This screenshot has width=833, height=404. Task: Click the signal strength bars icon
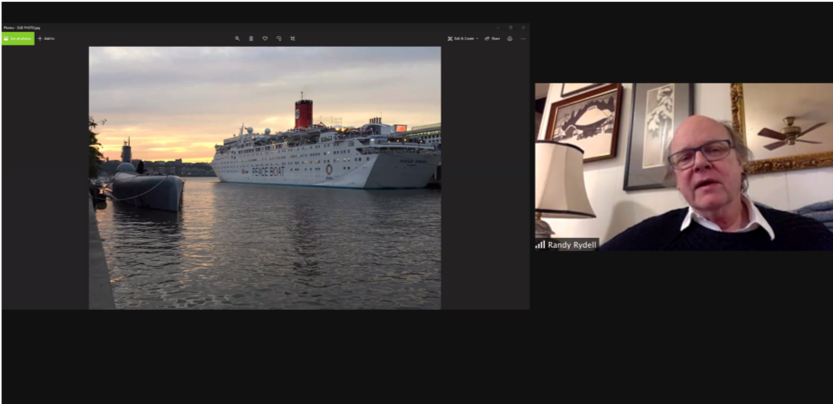click(x=540, y=244)
